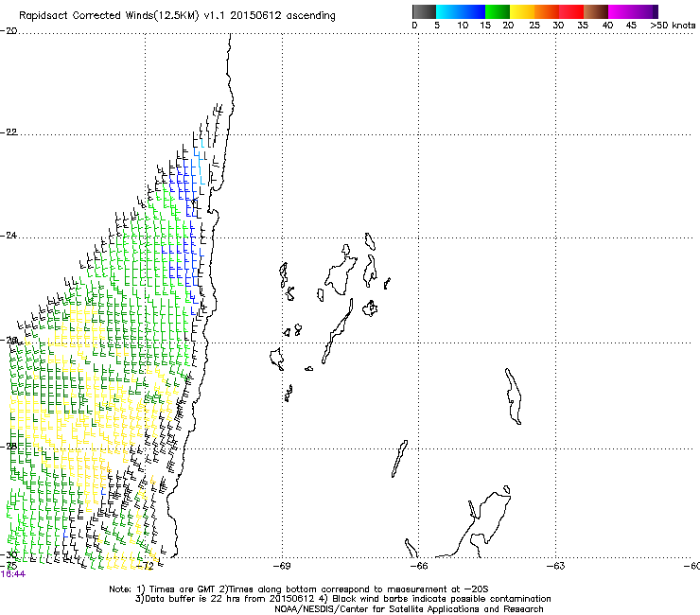Click the 'Data buffer is 22 hrs' note line
Viewport: 700px width, 615px height.
pyautogui.click(x=342, y=599)
